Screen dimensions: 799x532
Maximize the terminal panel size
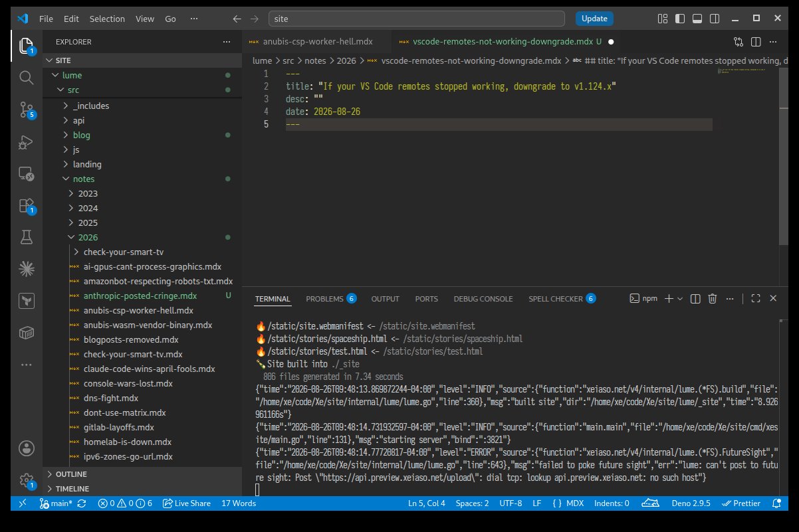[755, 299]
